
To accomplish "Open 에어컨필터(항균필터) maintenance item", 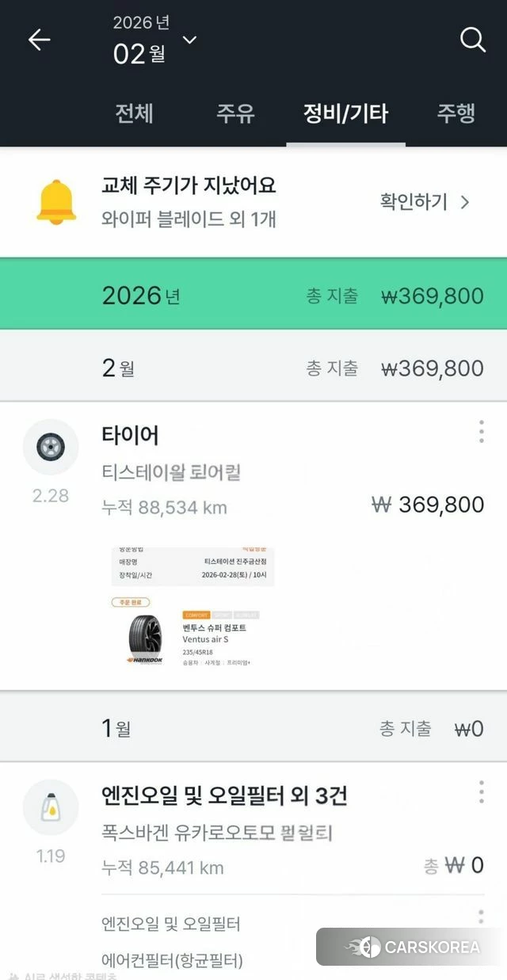I will click(x=172, y=961).
